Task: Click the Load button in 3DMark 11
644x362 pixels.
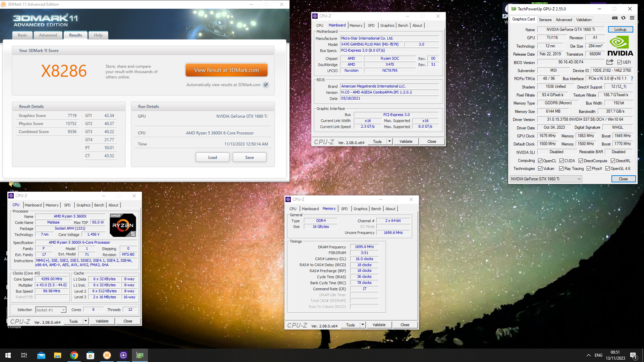Action: point(213,158)
